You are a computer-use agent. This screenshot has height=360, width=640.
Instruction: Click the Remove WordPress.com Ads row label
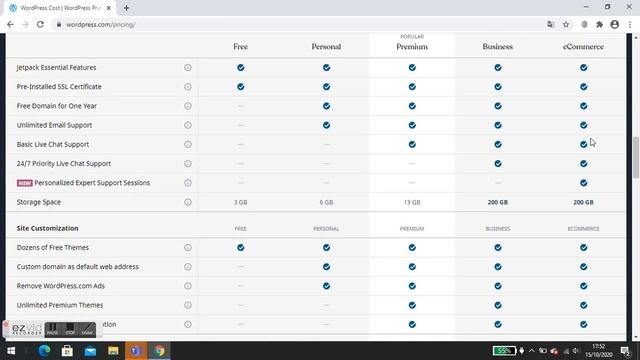(x=60, y=286)
